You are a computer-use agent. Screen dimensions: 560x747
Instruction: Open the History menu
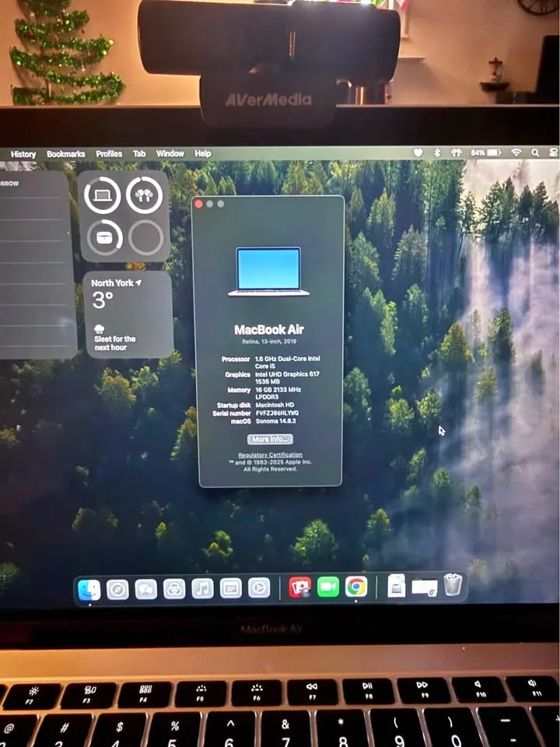point(23,154)
